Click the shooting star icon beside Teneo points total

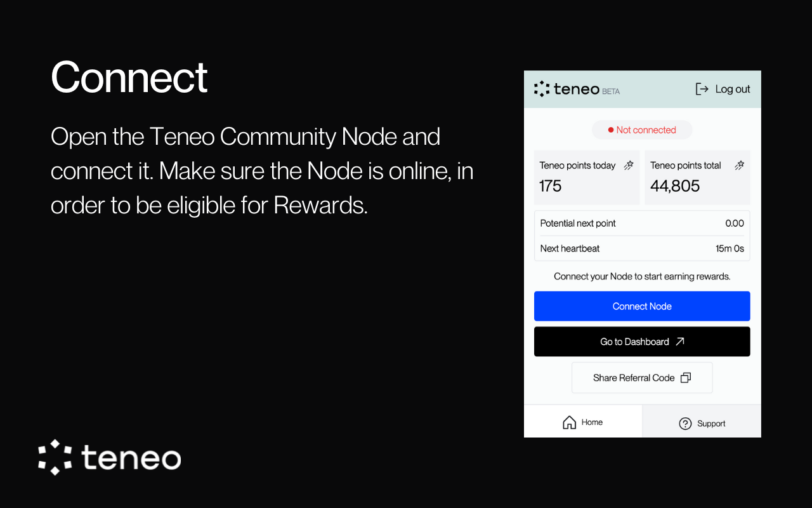click(739, 164)
